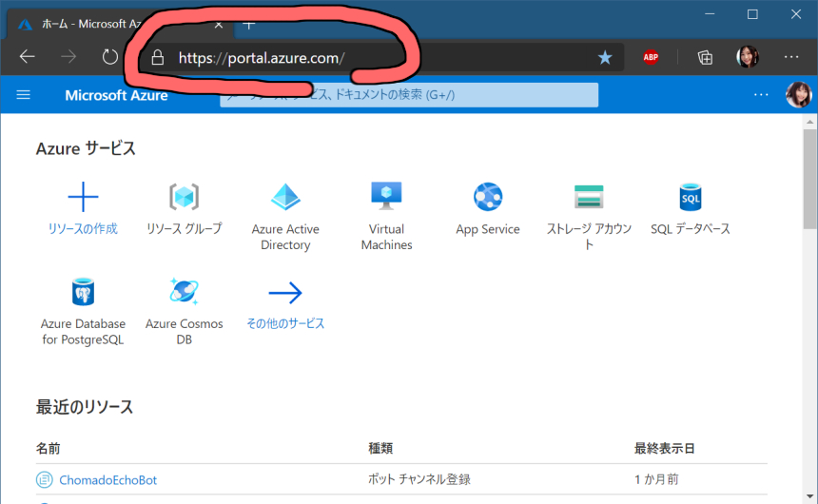
Task: Open the browser settings ellipsis menu
Action: pyautogui.click(x=791, y=56)
